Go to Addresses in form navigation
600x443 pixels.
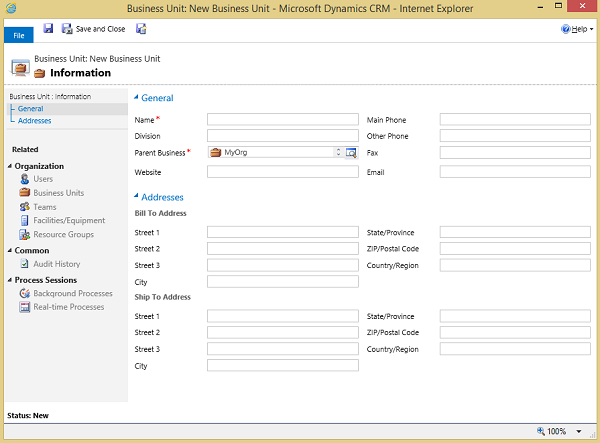pyautogui.click(x=34, y=120)
